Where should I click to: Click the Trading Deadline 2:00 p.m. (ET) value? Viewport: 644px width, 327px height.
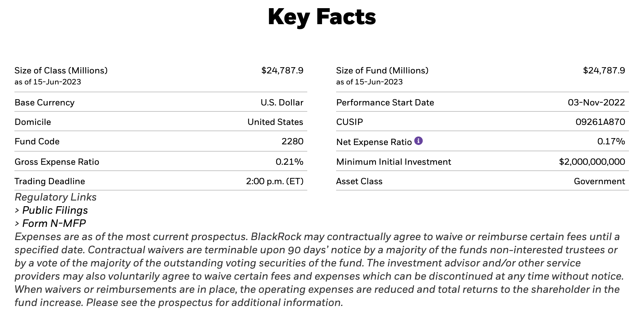pyautogui.click(x=275, y=181)
